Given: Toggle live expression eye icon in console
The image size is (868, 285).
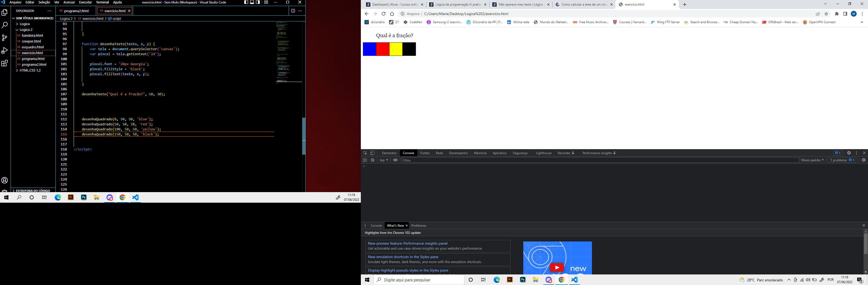Looking at the screenshot, I should pyautogui.click(x=396, y=160).
